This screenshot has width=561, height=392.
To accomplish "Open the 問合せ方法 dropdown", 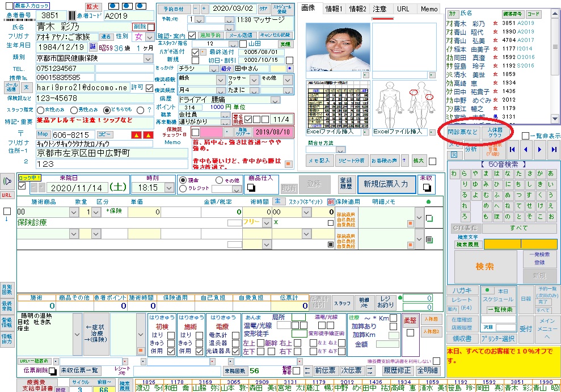I will pos(340,150).
